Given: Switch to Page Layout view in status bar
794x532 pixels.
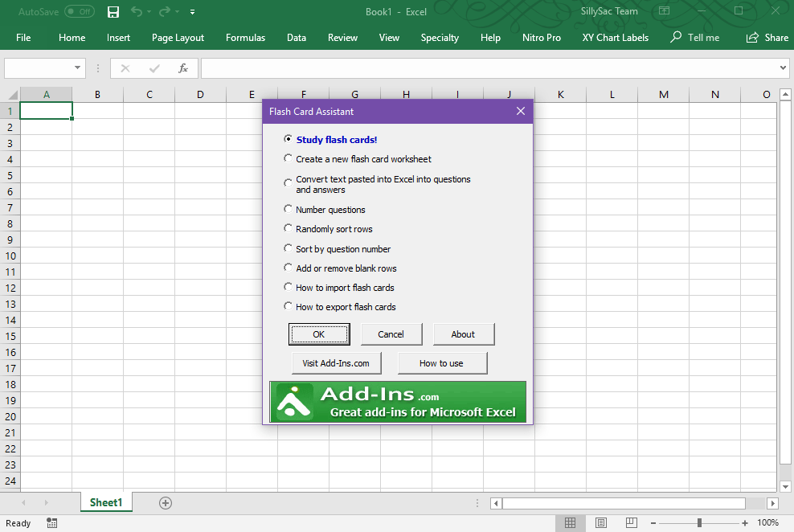Looking at the screenshot, I should [600, 522].
